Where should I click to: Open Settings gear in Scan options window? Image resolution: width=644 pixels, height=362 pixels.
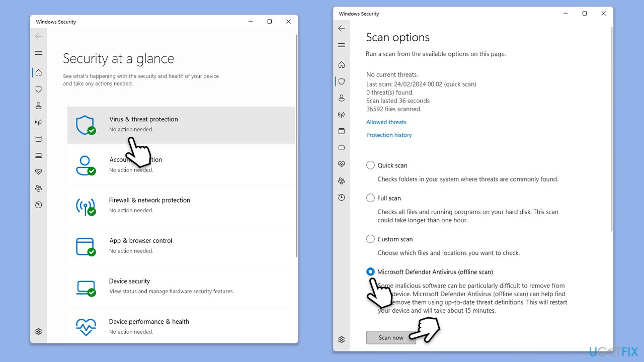(342, 340)
